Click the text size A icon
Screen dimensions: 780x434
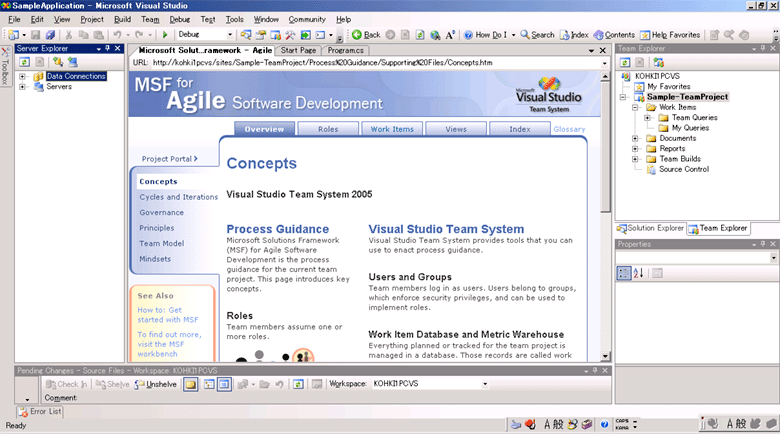450,35
